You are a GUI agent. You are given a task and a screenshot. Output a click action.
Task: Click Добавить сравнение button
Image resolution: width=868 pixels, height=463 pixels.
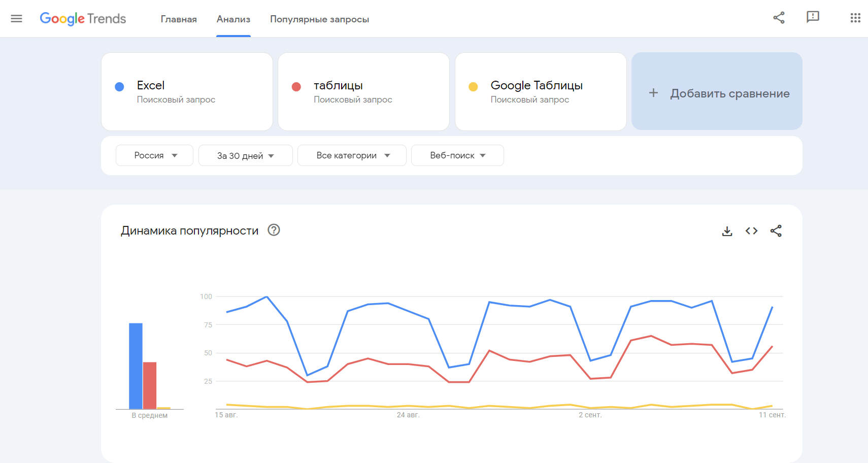[717, 91]
